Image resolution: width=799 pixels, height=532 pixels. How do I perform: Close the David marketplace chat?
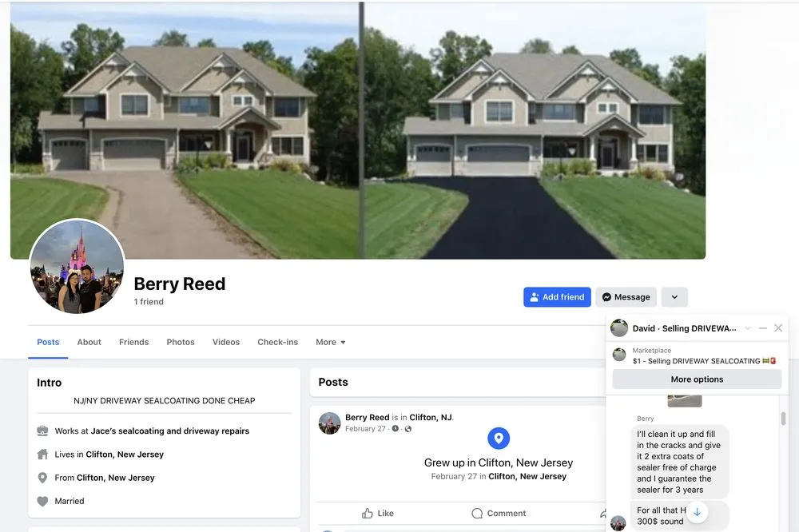pos(778,328)
